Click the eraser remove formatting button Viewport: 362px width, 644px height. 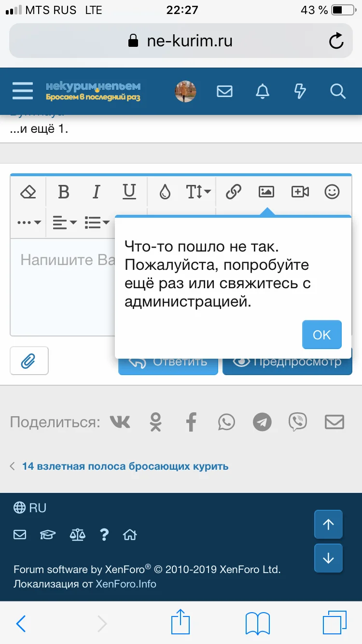pos(28,192)
